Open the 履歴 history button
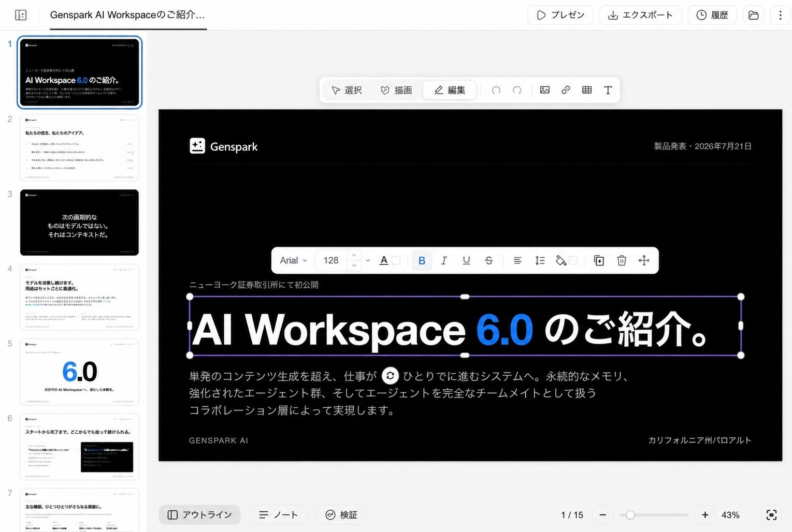Image resolution: width=792 pixels, height=532 pixels. (x=712, y=15)
